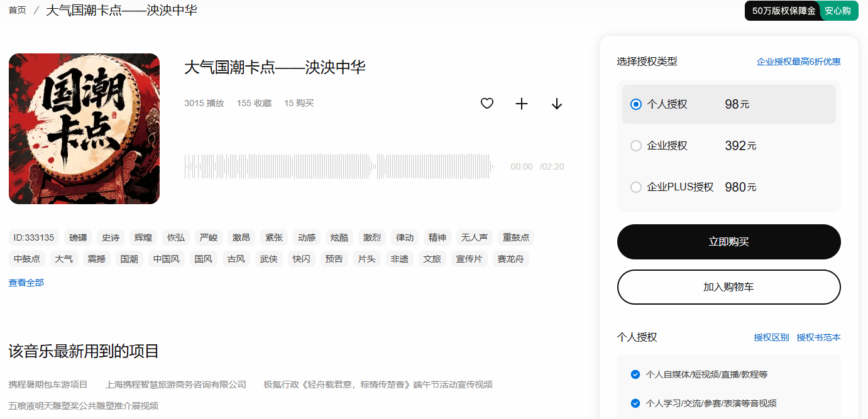Screen dimensions: 868x419
Task: Select the 片头 tag
Action: tap(367, 259)
